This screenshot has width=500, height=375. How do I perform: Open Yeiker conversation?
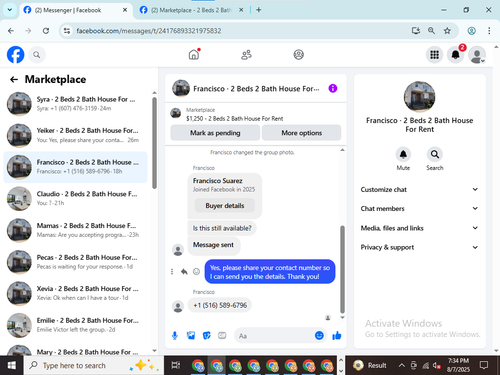pos(75,135)
